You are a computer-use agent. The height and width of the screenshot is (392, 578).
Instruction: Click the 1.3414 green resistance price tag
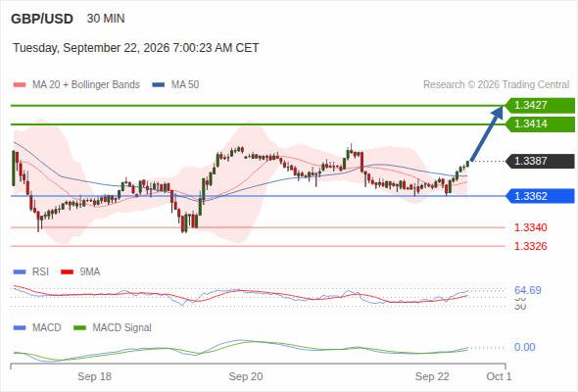(540, 123)
